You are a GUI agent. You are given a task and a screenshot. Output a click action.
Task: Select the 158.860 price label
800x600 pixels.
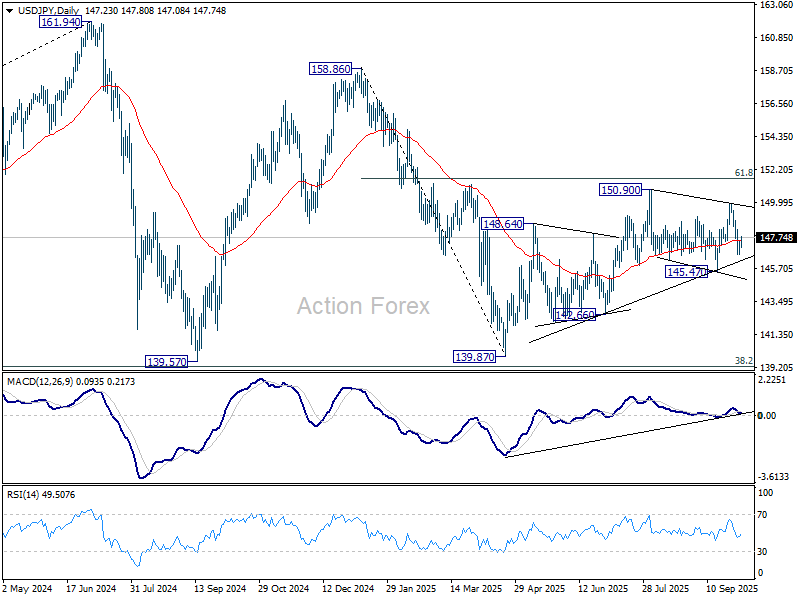click(x=331, y=68)
